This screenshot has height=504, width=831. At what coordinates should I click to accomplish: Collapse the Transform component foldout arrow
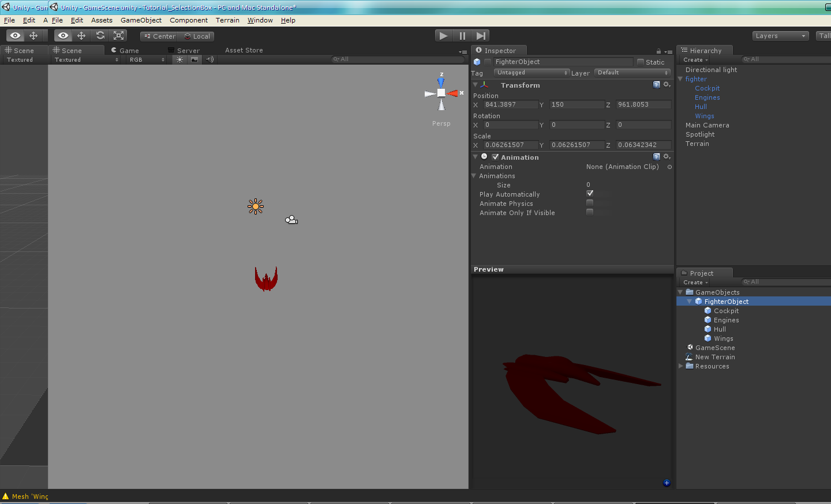coord(476,85)
